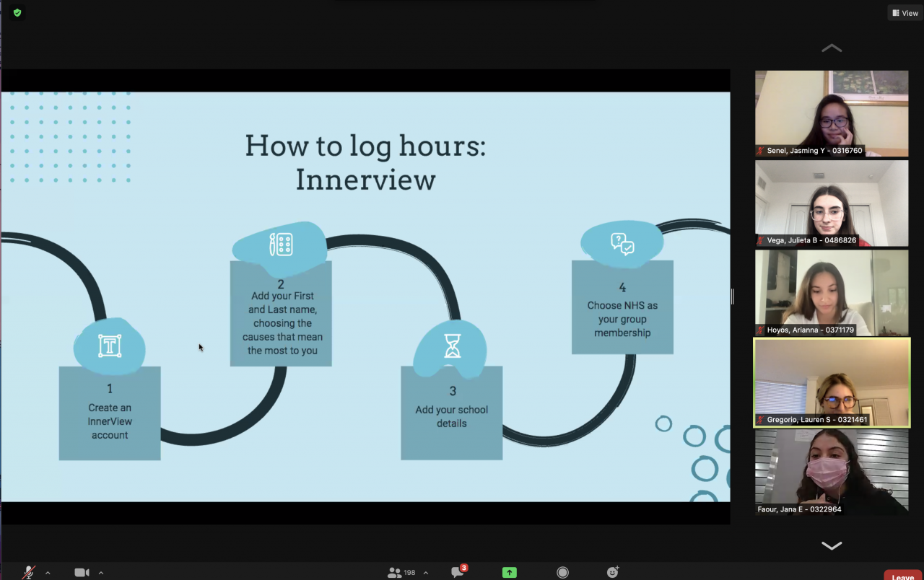The height and width of the screenshot is (580, 924).
Task: Click muted mic icon beside Hoyos, Arianna
Action: [761, 330]
